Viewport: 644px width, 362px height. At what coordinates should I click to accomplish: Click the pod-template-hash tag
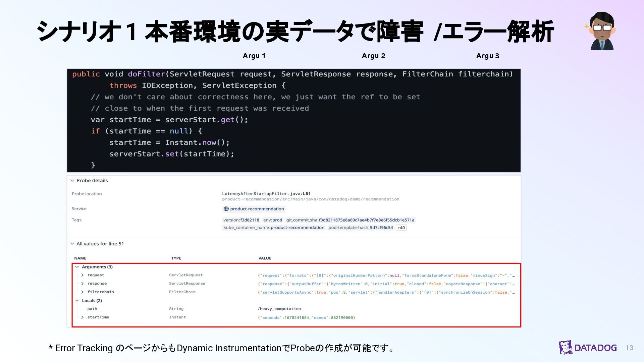(361, 228)
